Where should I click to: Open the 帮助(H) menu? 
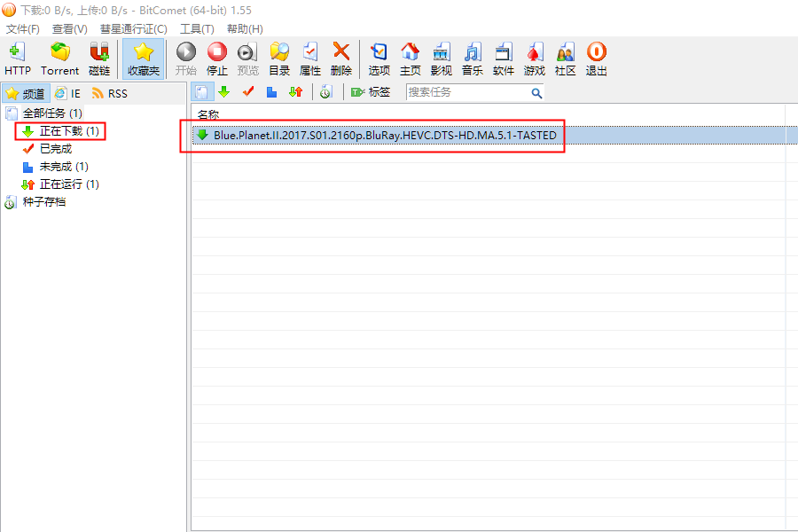(x=245, y=29)
